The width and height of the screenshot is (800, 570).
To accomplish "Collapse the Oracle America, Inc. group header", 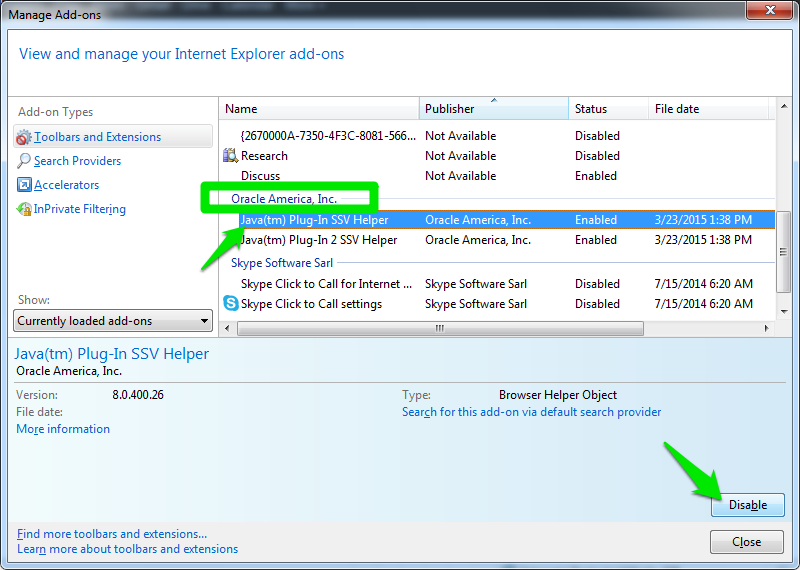I will tap(284, 199).
